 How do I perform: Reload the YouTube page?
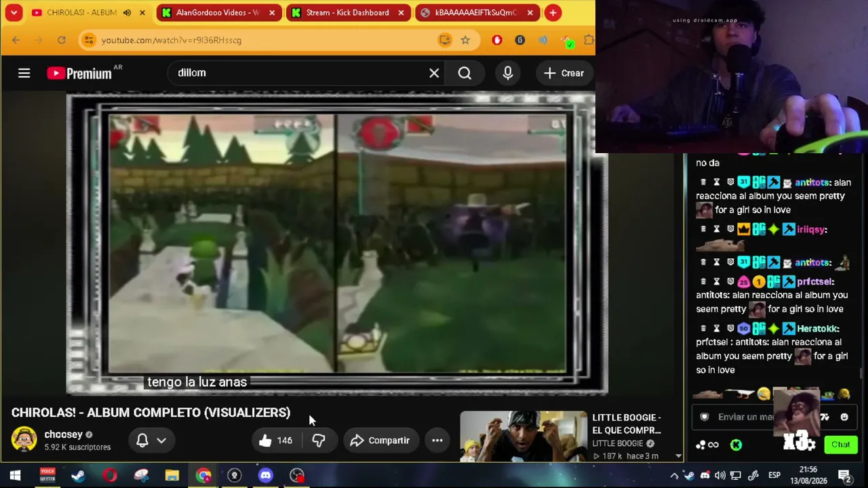pyautogui.click(x=62, y=40)
